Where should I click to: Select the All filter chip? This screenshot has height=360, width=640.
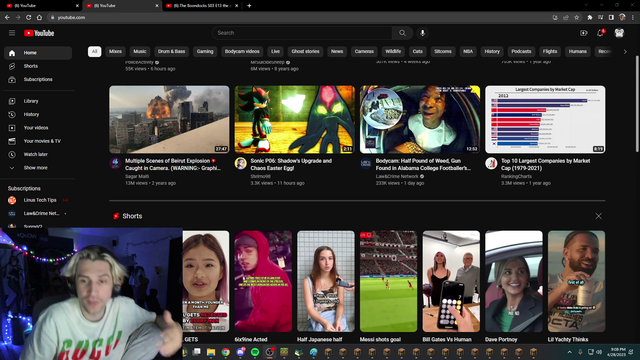[94, 51]
